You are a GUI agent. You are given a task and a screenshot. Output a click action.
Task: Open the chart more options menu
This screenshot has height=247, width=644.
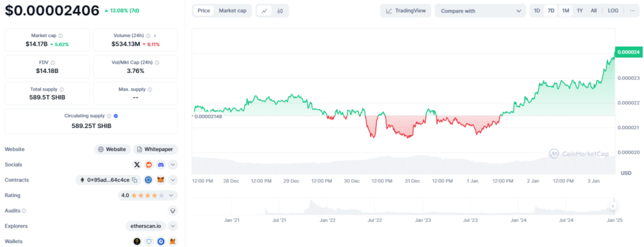[632, 11]
